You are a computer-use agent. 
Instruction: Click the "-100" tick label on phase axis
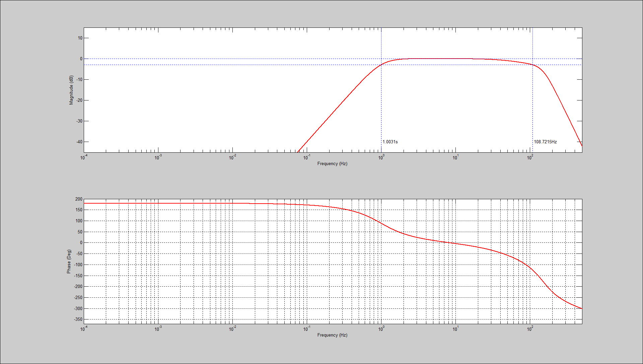(x=78, y=265)
